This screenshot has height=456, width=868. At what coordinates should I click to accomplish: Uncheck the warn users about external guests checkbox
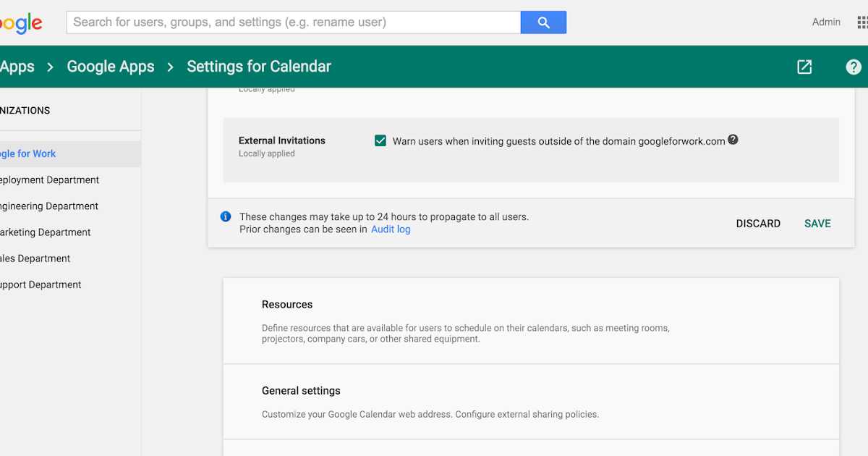coord(380,141)
